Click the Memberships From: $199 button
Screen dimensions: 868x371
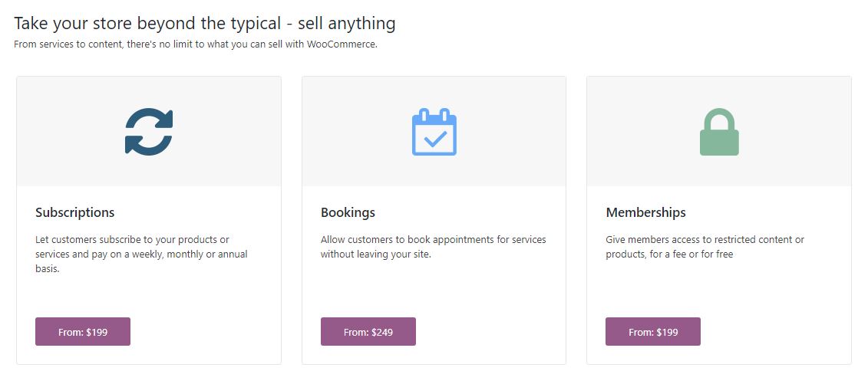point(653,332)
